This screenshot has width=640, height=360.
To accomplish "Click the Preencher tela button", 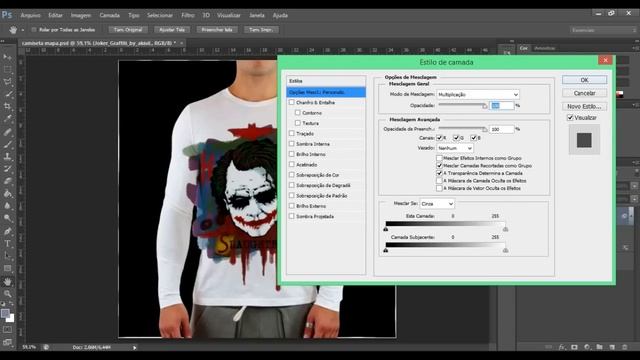I will point(217,30).
